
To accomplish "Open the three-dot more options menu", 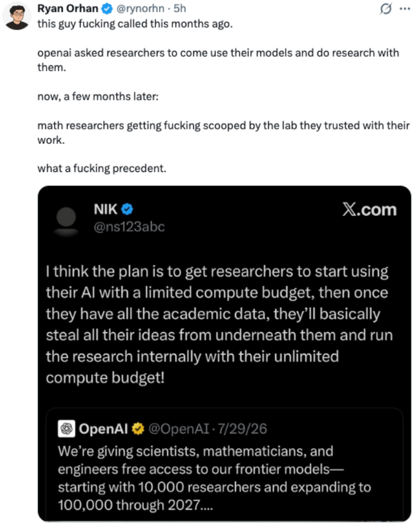I will point(405,9).
